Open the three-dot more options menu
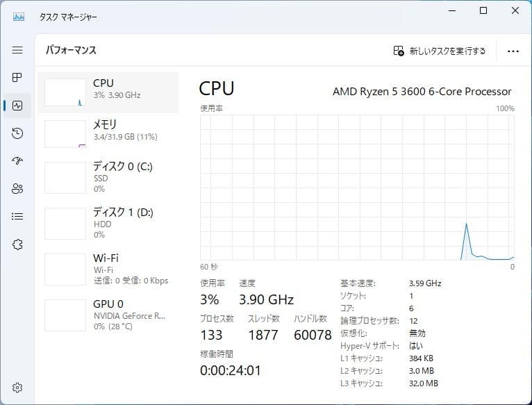This screenshot has height=405, width=532. [513, 51]
